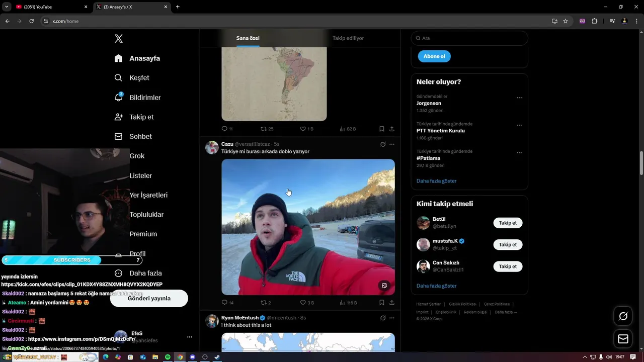
Task: Open options for PTT Yönetim Kurulu trend
Action: tap(519, 125)
